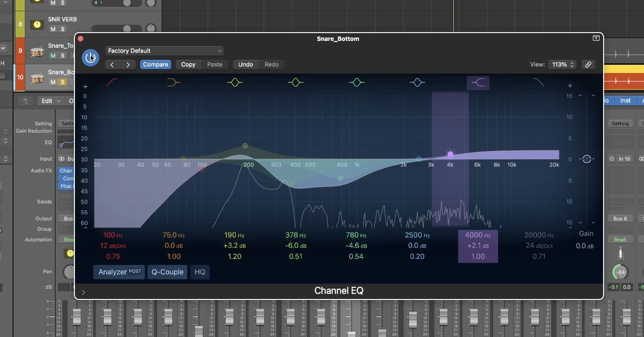Enable HQ mode in Channel EQ

[x=199, y=272]
